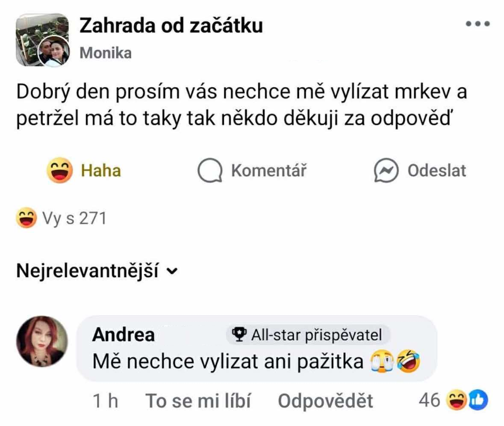
Task: Open the comment's 46 reactions count
Action: (x=429, y=400)
